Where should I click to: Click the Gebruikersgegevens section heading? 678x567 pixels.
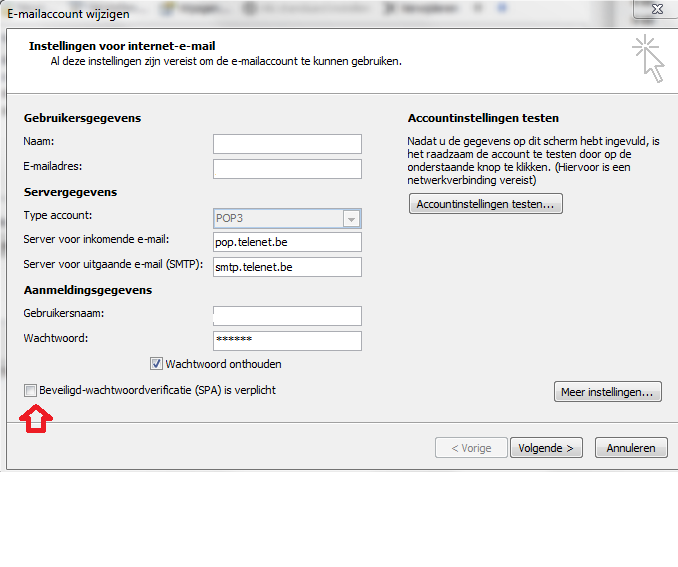[82, 118]
